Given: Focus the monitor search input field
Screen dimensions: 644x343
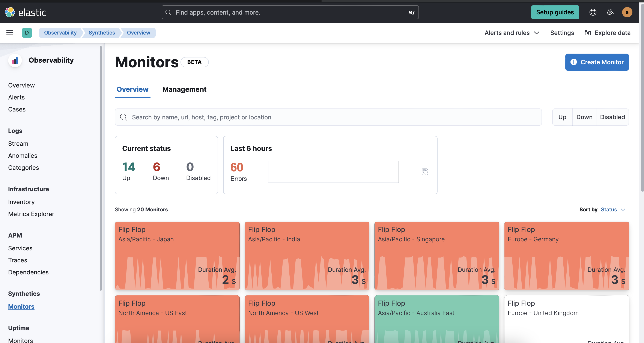Looking at the screenshot, I should (328, 117).
